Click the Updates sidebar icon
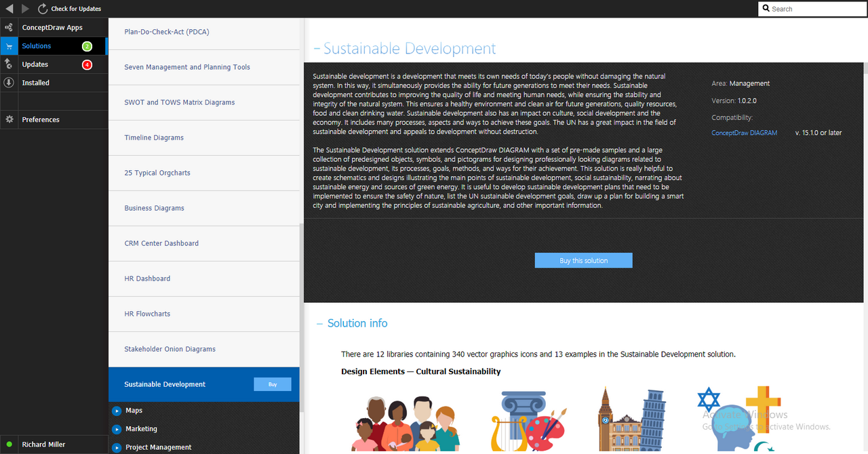868x454 pixels. pyautogui.click(x=9, y=64)
